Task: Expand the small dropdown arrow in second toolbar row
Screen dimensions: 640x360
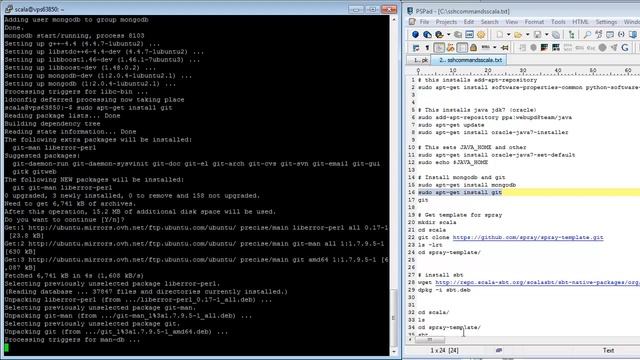Action: point(495,47)
